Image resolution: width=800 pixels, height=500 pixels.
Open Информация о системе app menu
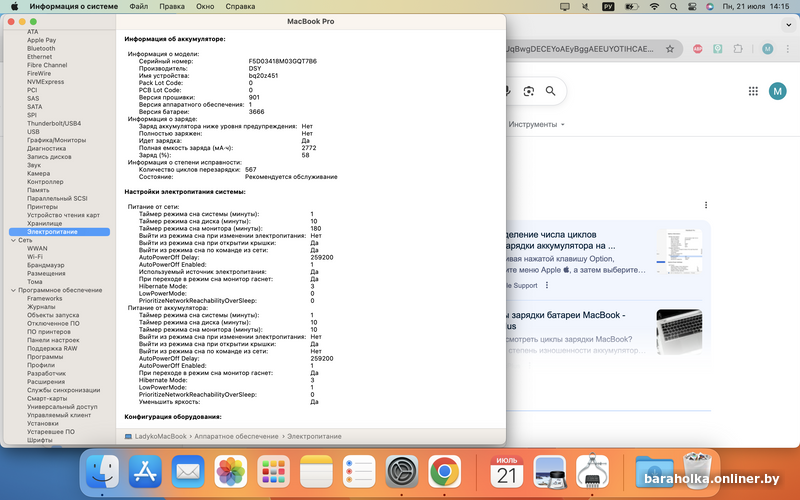click(x=73, y=7)
